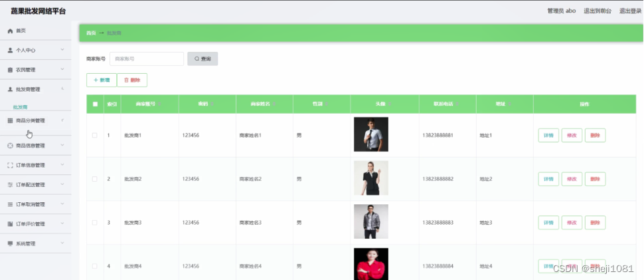The image size is (644, 280).
Task: Click 删除 for 批发商3
Action: [595, 222]
